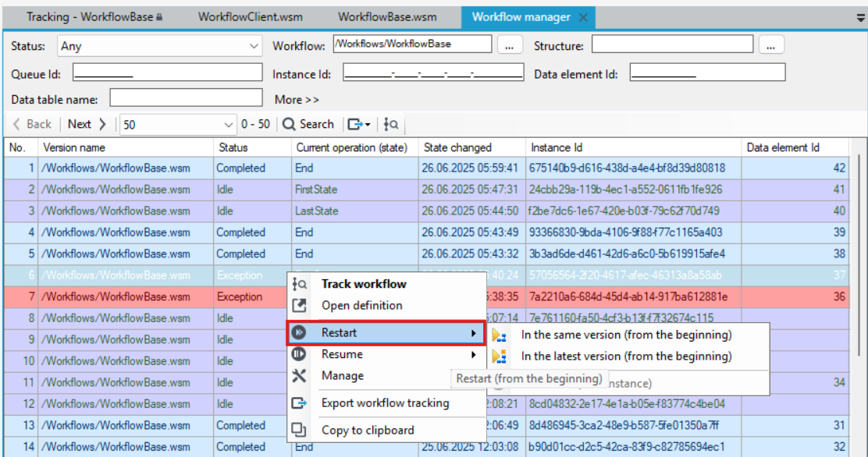
Task: Open the page size dropdown showing 50
Action: coord(178,125)
